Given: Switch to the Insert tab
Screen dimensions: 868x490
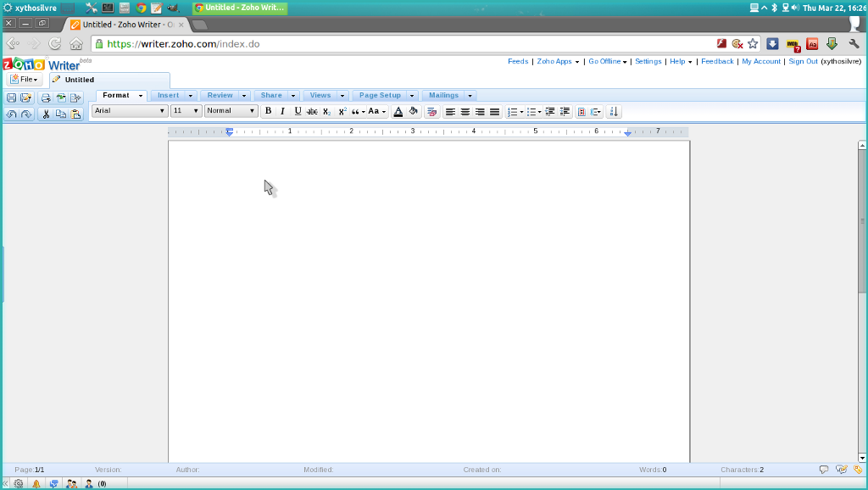Looking at the screenshot, I should [x=169, y=95].
